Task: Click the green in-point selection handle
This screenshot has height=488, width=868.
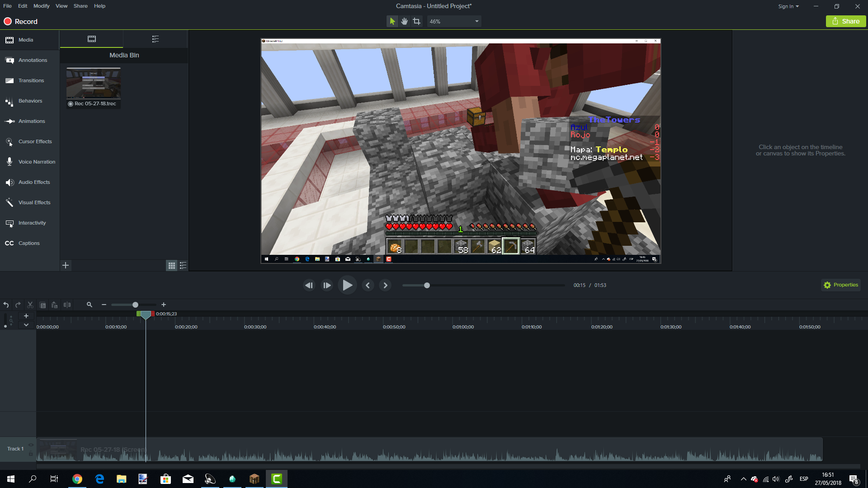Action: [138, 314]
